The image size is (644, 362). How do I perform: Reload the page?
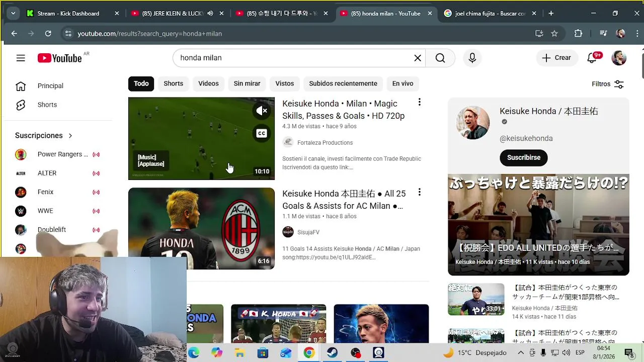pyautogui.click(x=48, y=34)
